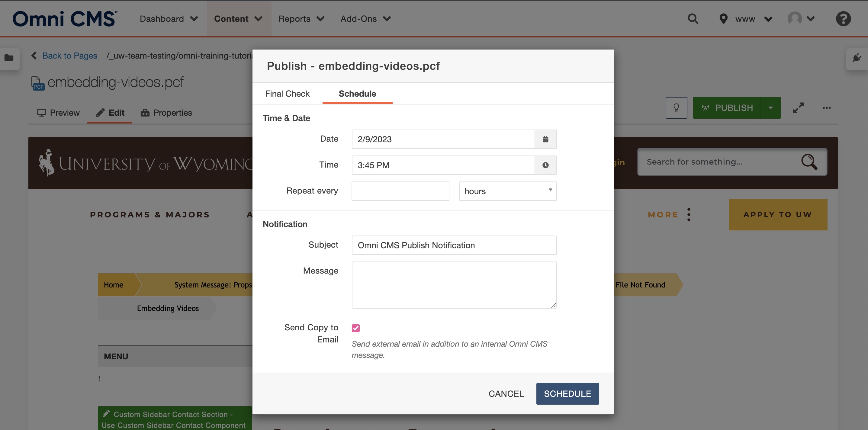The width and height of the screenshot is (868, 430).
Task: Select the Schedule tab
Action: (357, 93)
